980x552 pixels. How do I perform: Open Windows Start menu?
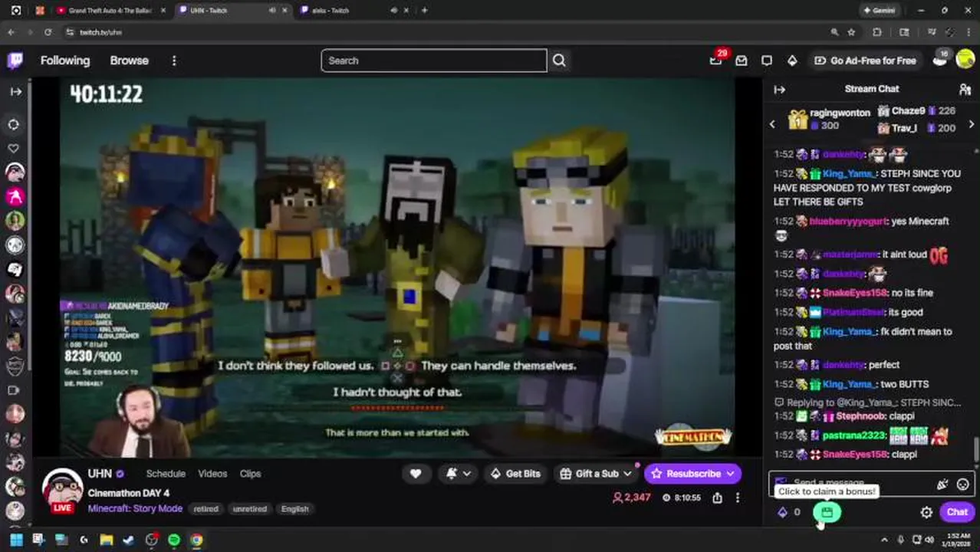[x=16, y=540]
